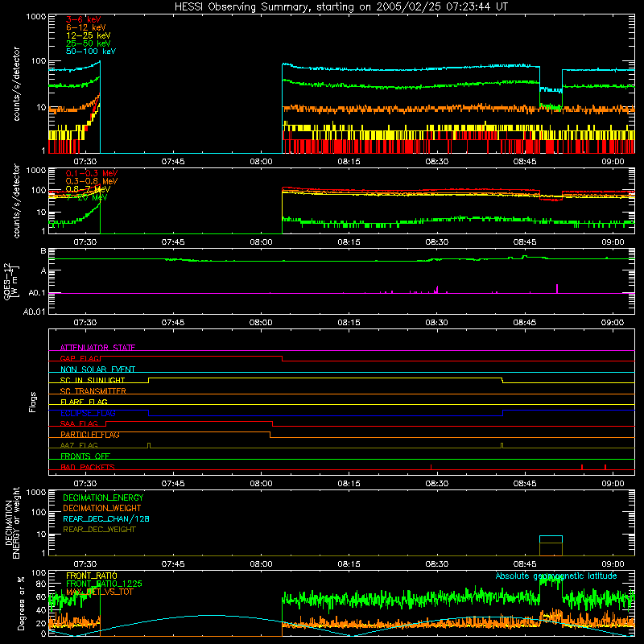Click the orange MAX_DET_VS_TOT legend label
The height and width of the screenshot is (644, 644).
[x=99, y=592]
